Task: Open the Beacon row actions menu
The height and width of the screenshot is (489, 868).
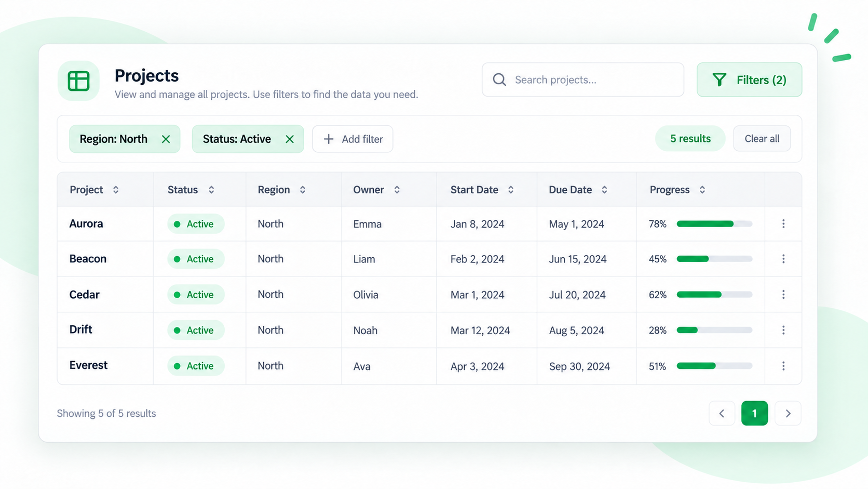Action: coord(783,259)
